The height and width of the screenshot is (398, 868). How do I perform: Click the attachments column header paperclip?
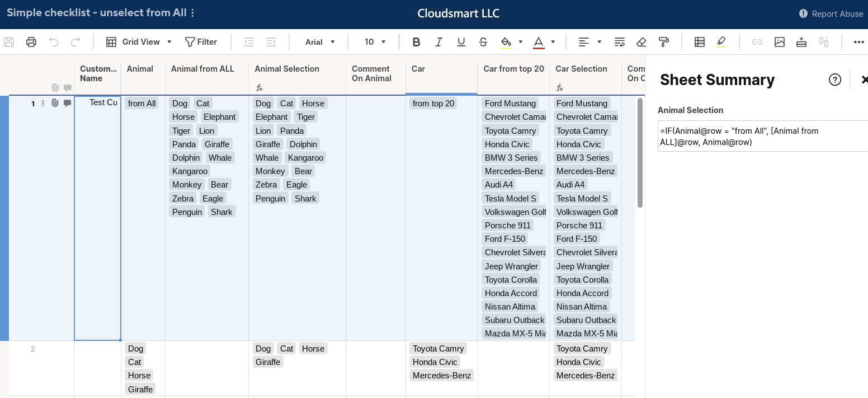(55, 88)
